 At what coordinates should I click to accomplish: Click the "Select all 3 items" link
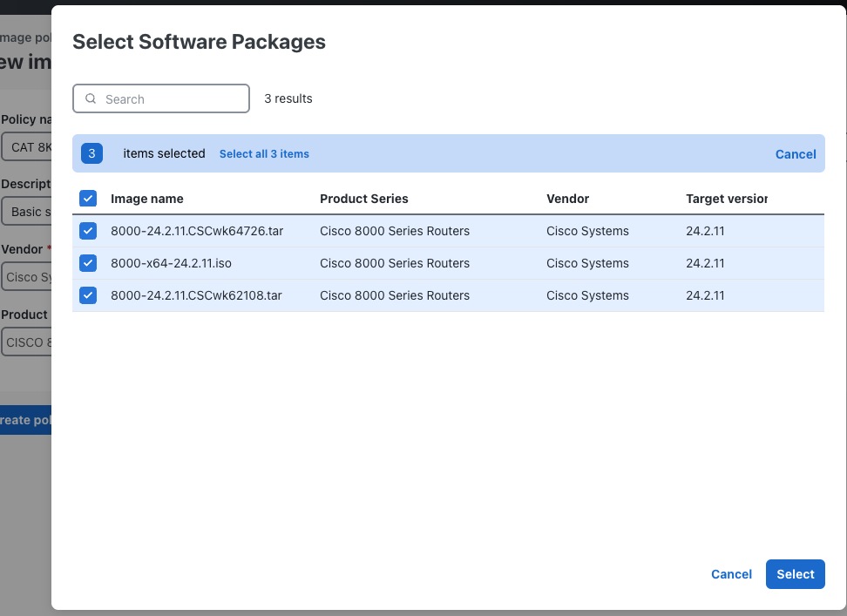tap(264, 153)
